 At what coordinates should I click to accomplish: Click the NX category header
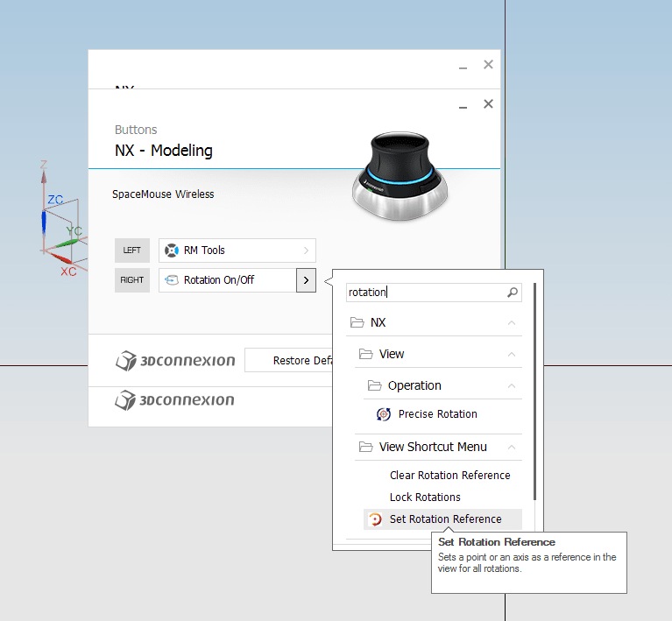click(434, 322)
